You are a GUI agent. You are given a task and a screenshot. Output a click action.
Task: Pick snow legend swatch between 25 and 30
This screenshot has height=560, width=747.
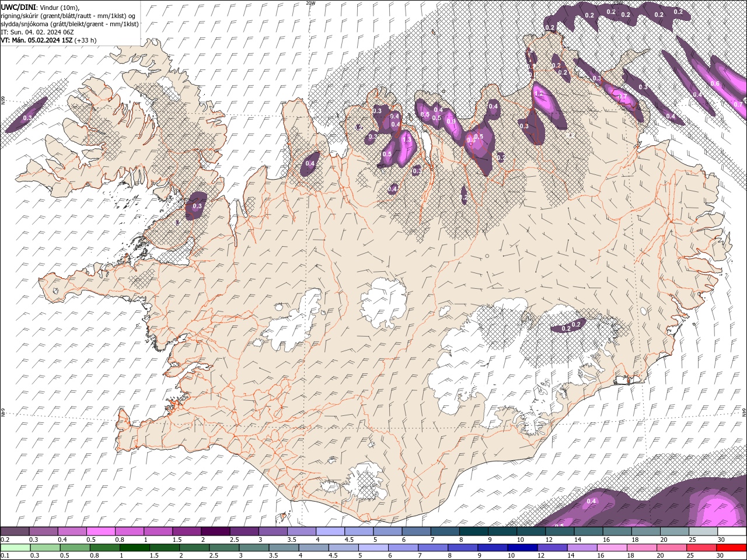[x=703, y=531]
